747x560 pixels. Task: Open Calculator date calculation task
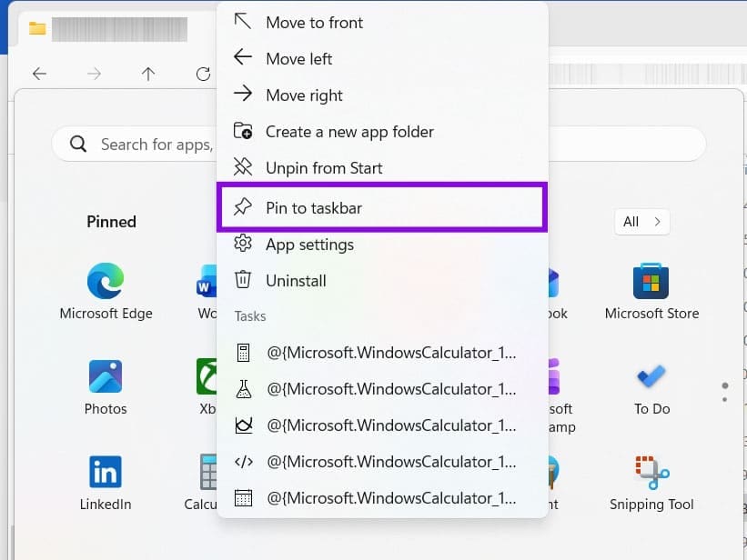[381, 498]
